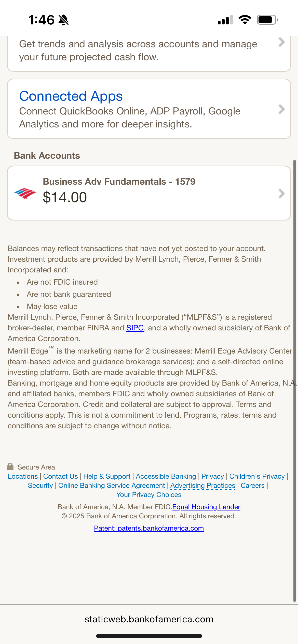Viewport: 298px width, 644px height.
Task: Expand the Connected Apps chevron arrow
Action: coord(281,109)
